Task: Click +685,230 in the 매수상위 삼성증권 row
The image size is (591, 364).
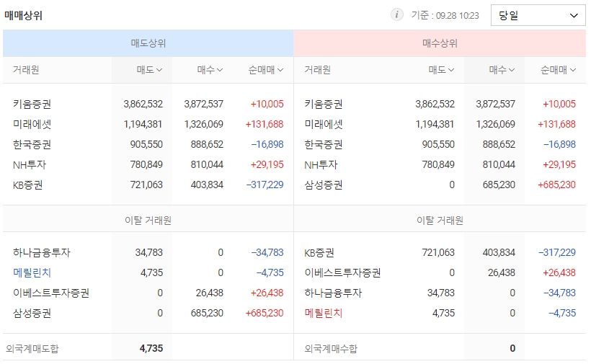Action: coord(556,185)
